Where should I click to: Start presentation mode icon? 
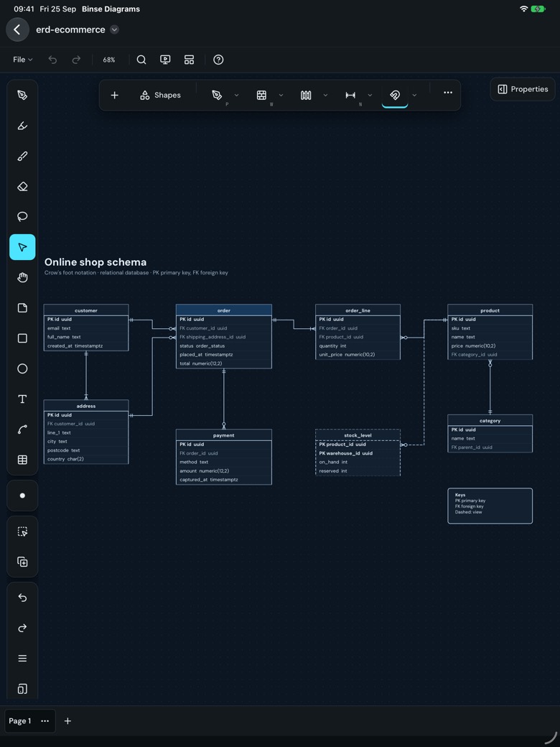point(165,60)
